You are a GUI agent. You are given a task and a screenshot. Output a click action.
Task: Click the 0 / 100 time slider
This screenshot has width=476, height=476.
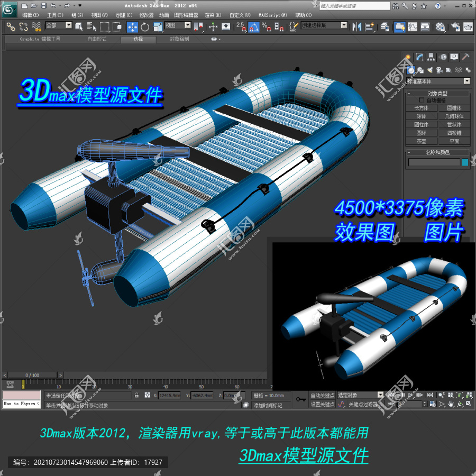tap(32, 375)
